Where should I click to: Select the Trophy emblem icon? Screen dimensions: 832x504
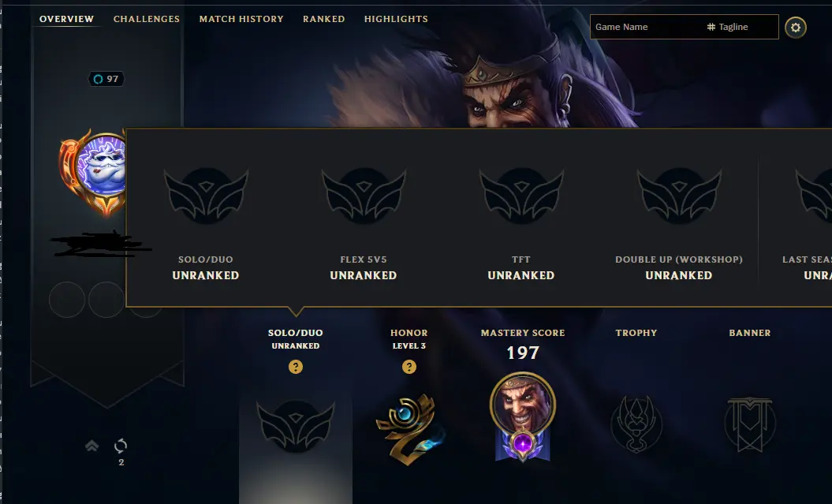coord(636,424)
